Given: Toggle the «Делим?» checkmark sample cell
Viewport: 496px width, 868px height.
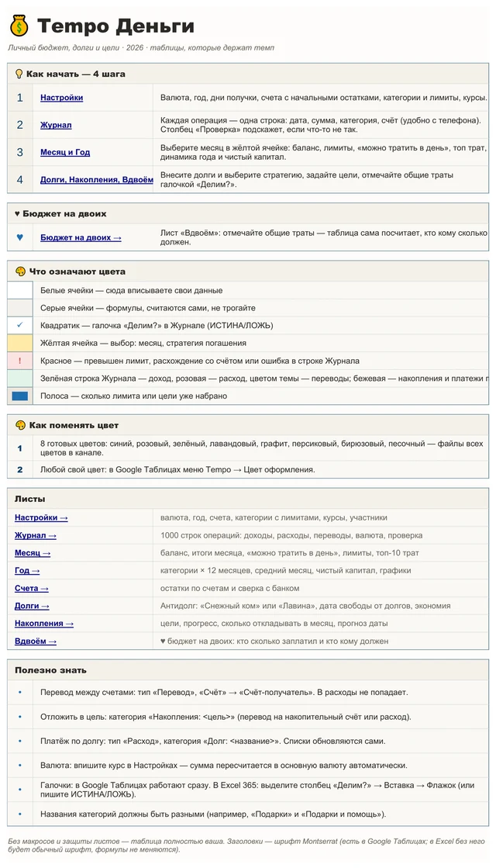Looking at the screenshot, I should click(20, 326).
